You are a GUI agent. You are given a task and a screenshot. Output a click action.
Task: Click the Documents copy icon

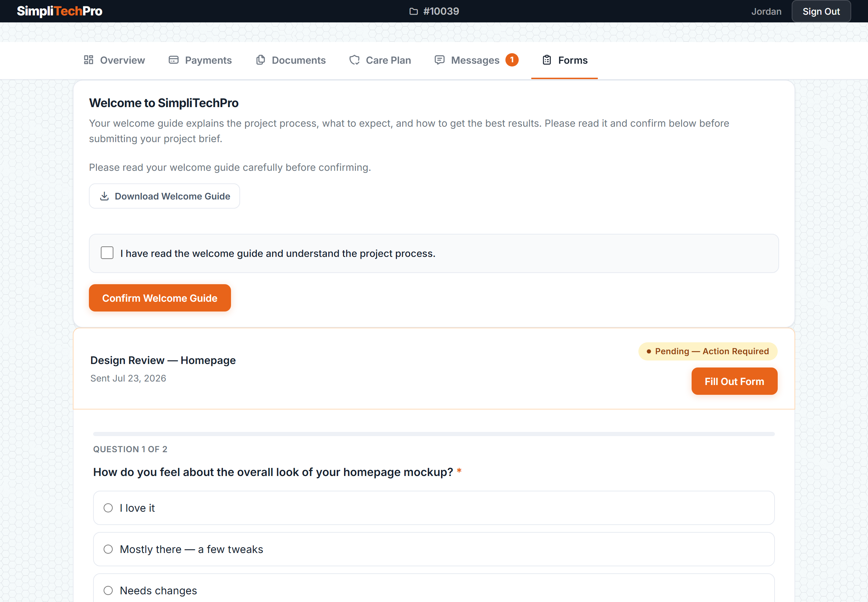[x=260, y=60]
